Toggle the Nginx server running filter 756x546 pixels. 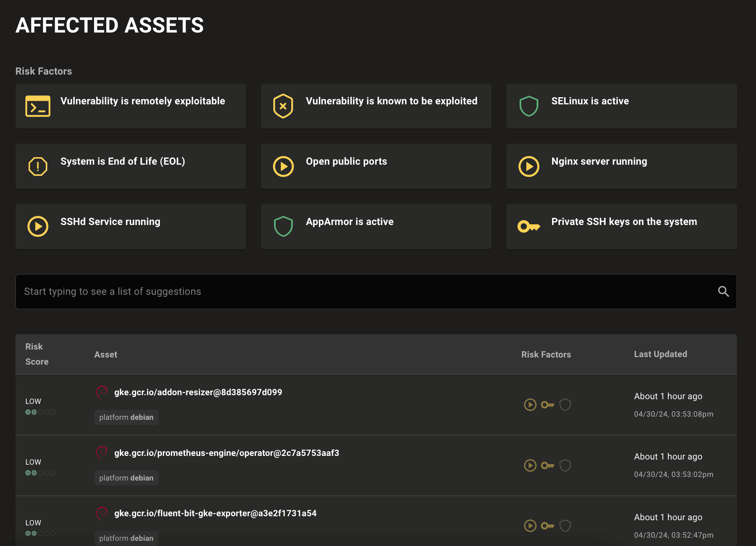622,166
